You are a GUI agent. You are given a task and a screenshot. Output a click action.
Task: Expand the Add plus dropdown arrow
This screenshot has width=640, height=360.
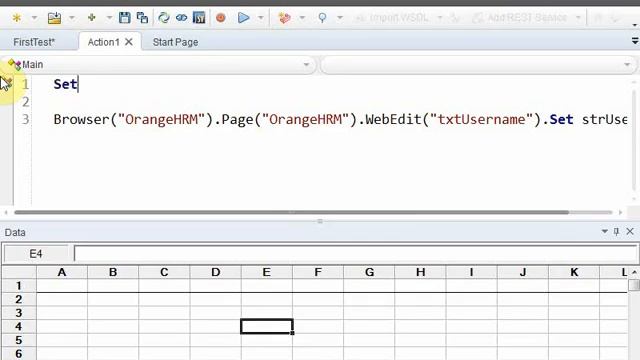click(x=109, y=18)
